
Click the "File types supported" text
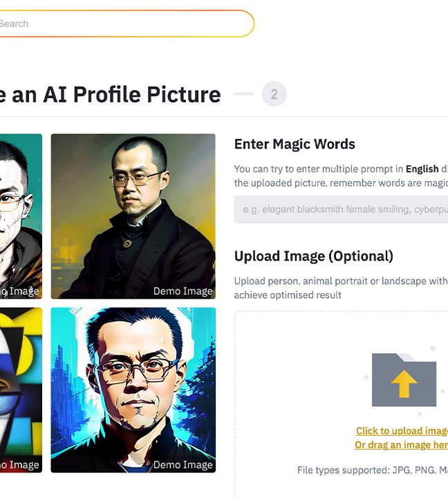(x=373, y=470)
